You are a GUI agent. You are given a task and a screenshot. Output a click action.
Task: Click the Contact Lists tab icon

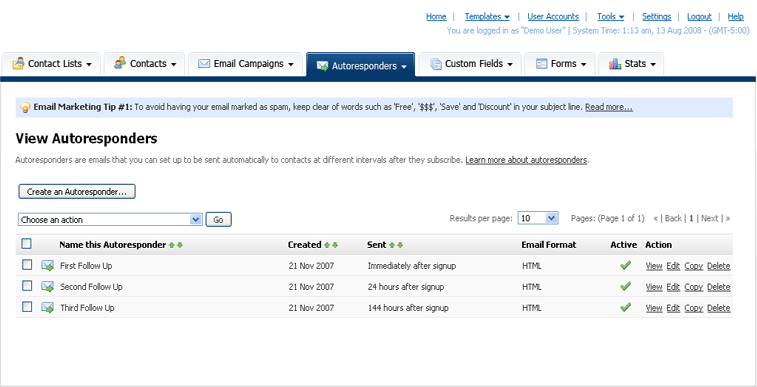pos(18,63)
